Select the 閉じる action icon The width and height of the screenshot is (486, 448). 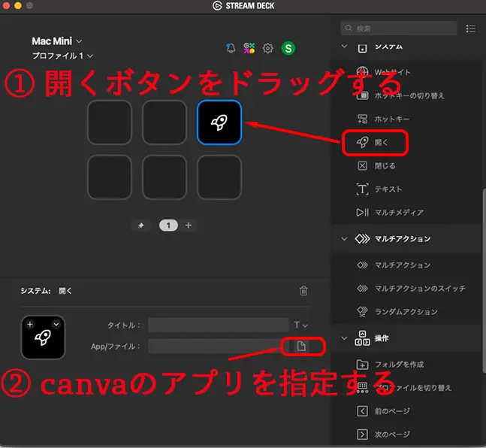(362, 165)
